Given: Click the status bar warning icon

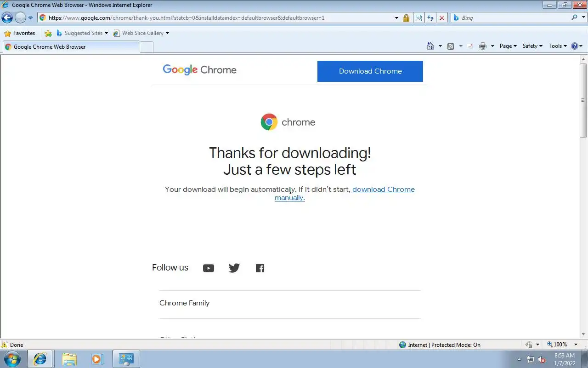Looking at the screenshot, I should (5, 345).
